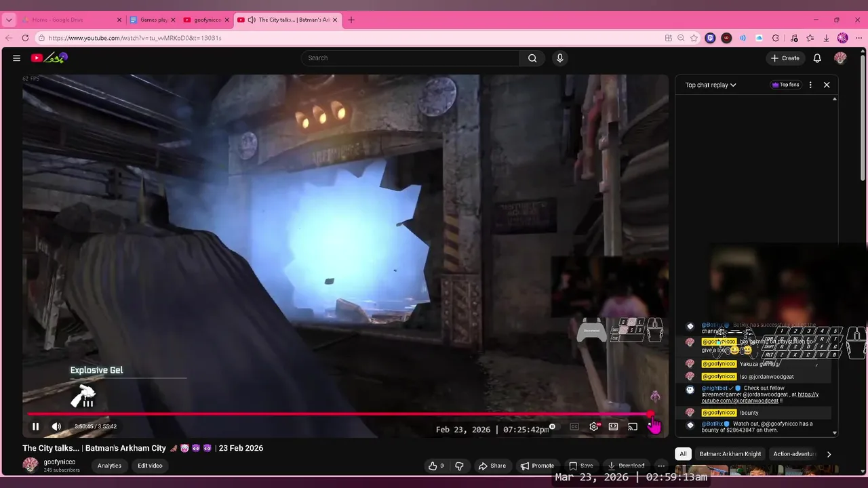
Task: Mute the tab via the speaker icon
Action: coord(252,20)
